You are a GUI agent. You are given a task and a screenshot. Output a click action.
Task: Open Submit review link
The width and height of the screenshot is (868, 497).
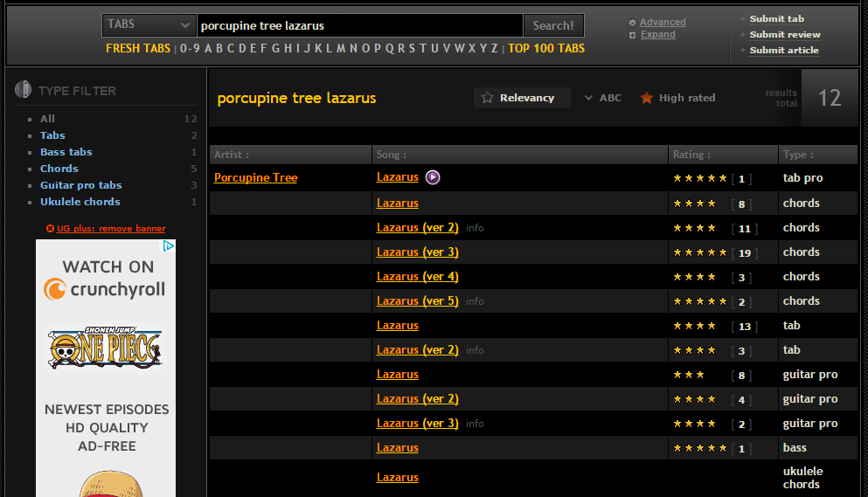tap(785, 34)
